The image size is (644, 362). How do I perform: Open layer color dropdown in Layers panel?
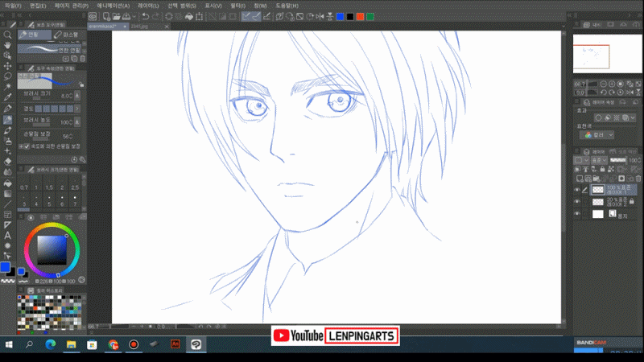[x=580, y=160]
